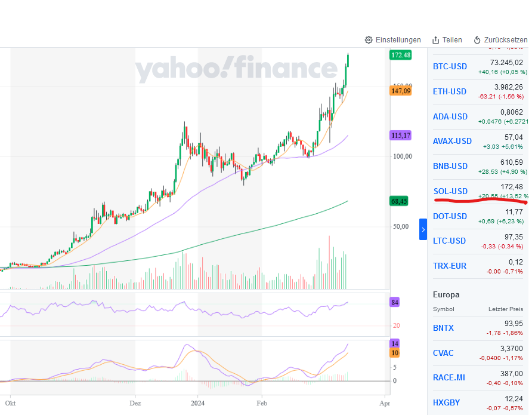
Task: Click the BTC-USD price 73.245,02
Action: click(506, 63)
